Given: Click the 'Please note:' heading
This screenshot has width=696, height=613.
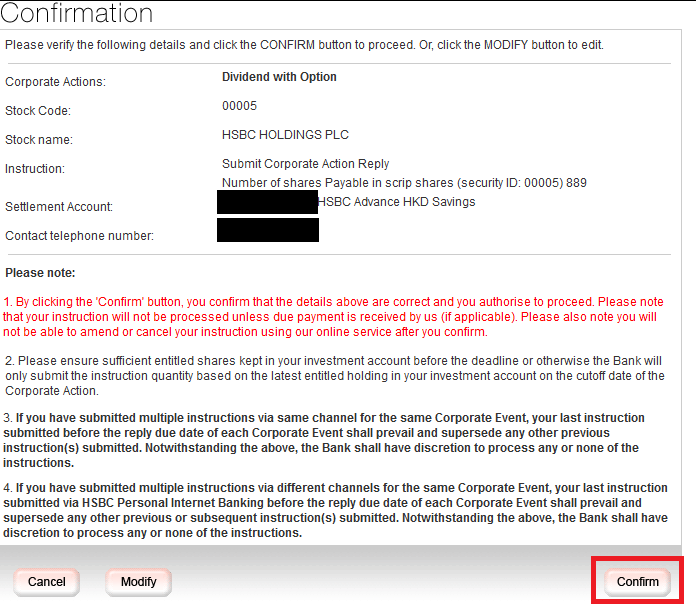Looking at the screenshot, I should click(40, 273).
